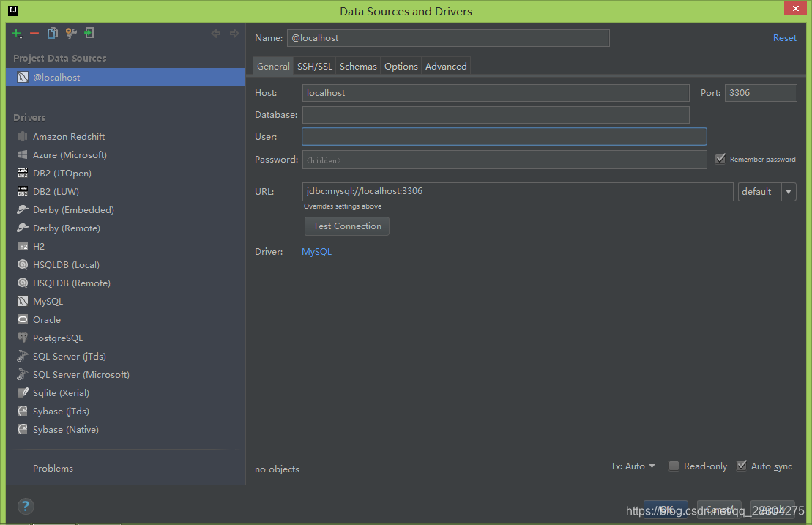812x525 pixels.
Task: Click the Make Global import icon
Action: coord(89,33)
